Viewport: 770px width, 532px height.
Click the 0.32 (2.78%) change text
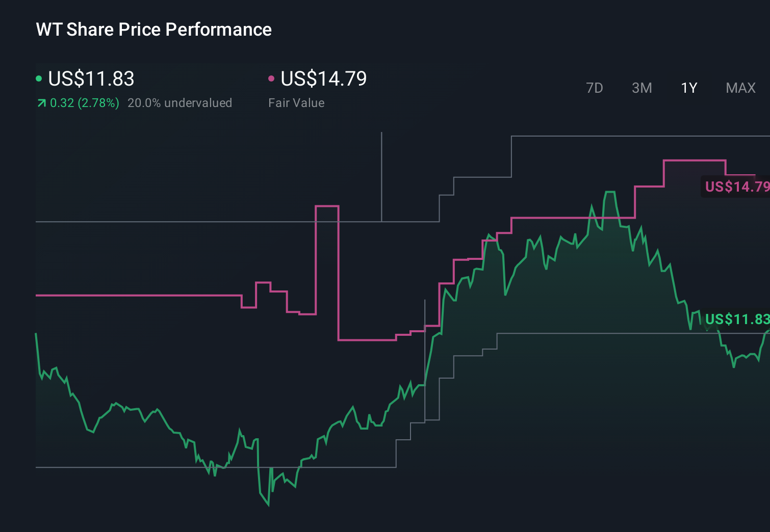(x=83, y=102)
